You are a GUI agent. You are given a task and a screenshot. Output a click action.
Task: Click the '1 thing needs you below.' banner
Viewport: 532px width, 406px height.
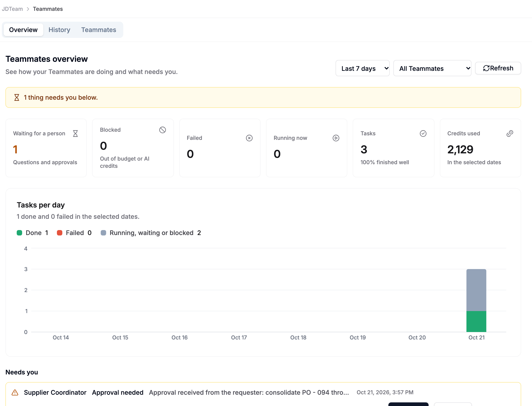pos(263,97)
